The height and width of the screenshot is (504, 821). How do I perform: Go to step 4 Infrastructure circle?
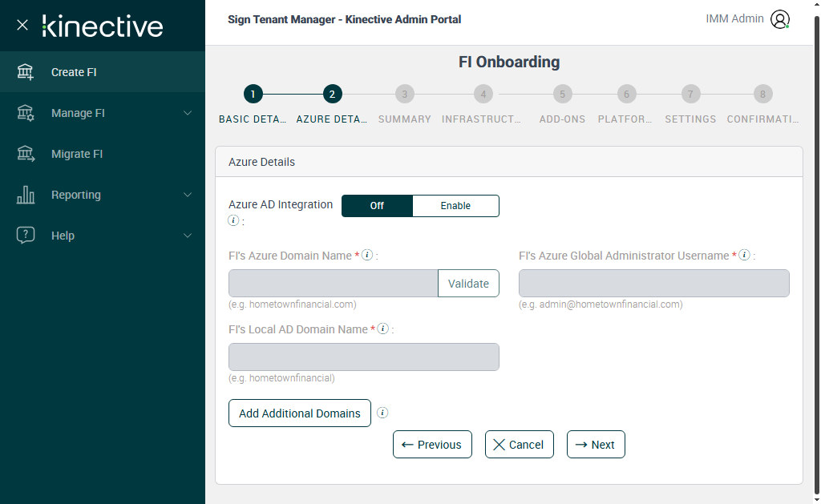coord(483,95)
